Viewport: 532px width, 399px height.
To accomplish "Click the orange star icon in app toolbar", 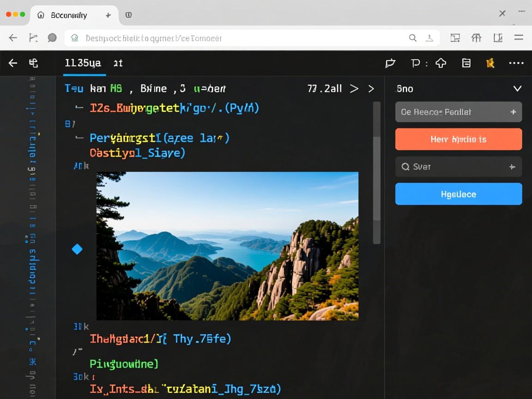I will click(490, 63).
